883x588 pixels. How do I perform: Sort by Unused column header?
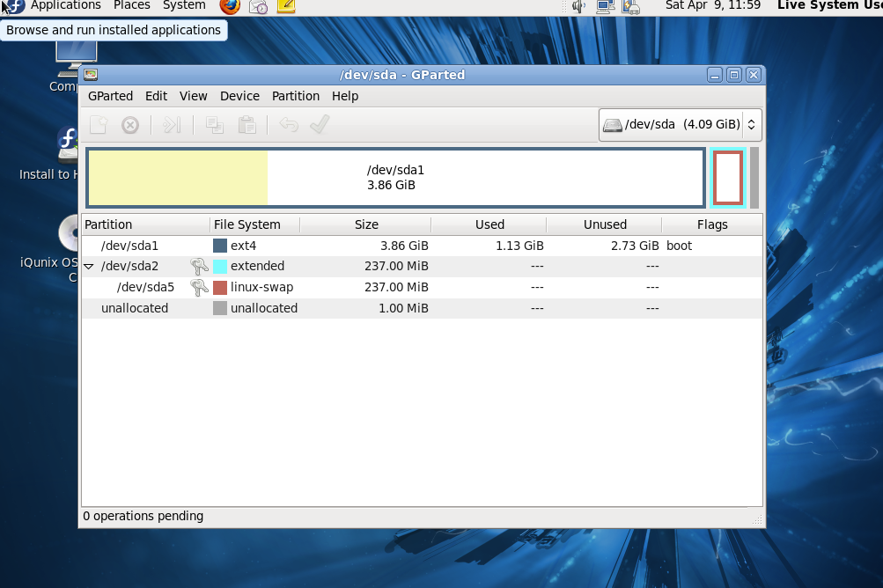pos(605,224)
